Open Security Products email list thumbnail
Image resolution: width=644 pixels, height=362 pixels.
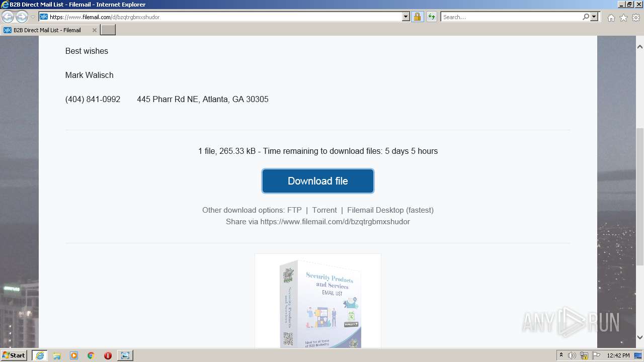(318, 301)
